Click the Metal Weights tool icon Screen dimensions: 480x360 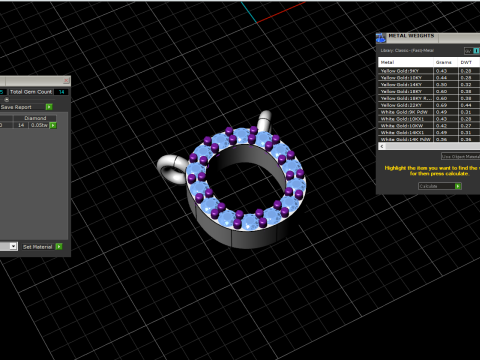click(x=381, y=38)
